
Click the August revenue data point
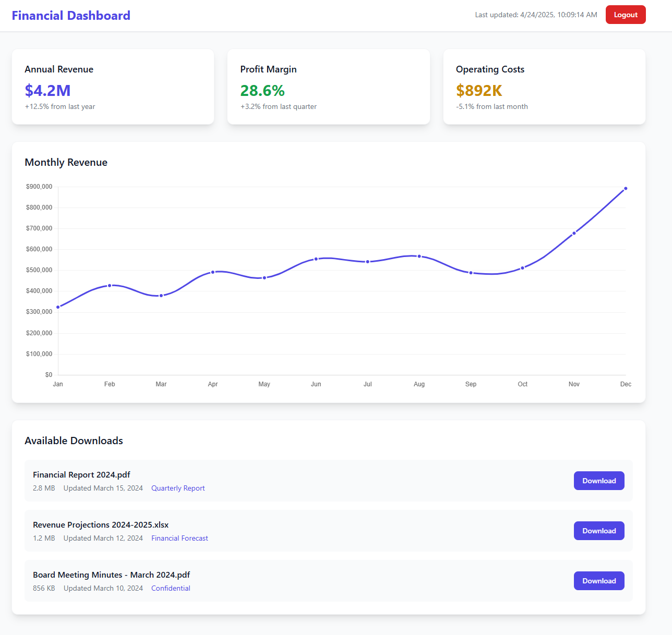pyautogui.click(x=419, y=257)
